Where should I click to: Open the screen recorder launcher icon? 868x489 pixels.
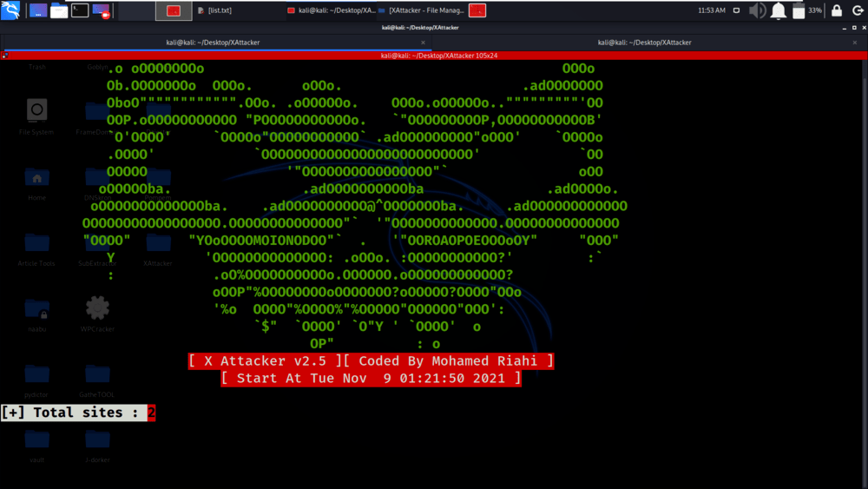[102, 10]
